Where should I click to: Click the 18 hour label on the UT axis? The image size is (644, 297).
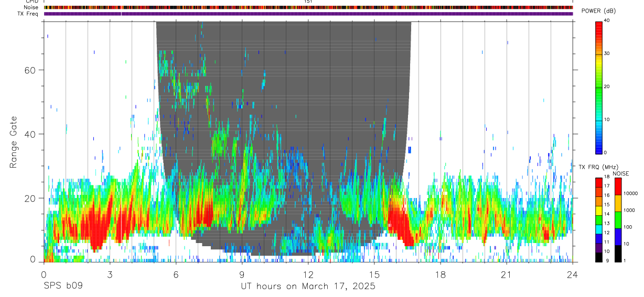point(441,274)
